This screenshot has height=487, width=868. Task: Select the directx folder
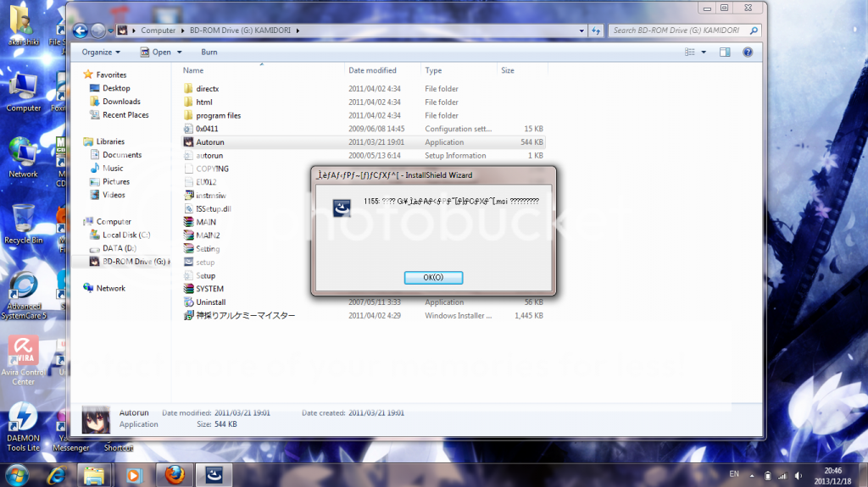point(207,88)
